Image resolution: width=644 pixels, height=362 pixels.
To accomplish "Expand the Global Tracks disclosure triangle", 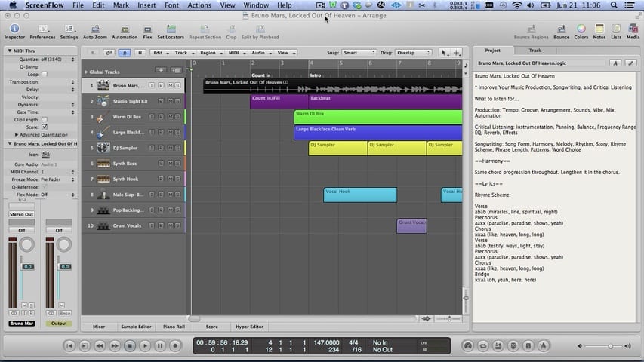I will pyautogui.click(x=85, y=72).
